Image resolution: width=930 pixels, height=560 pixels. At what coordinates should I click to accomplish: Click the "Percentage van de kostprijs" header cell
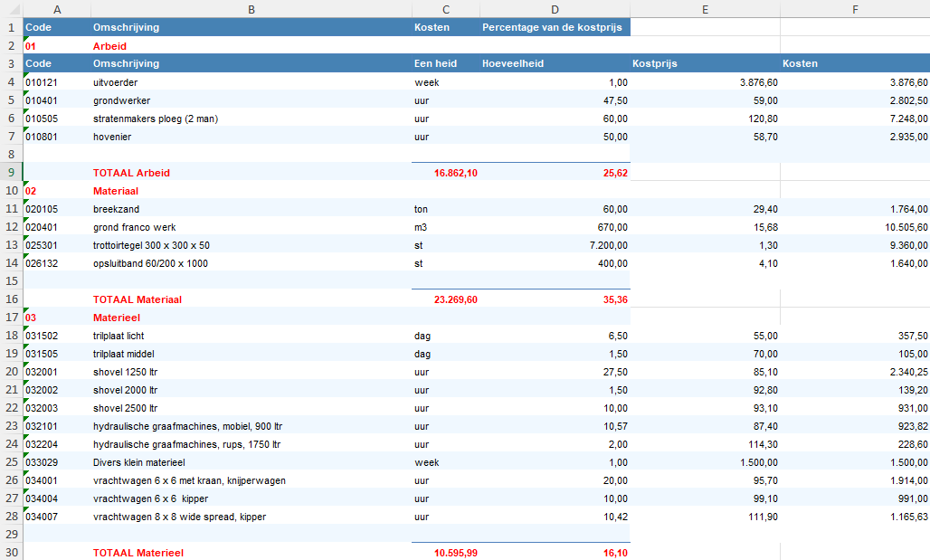click(555, 27)
